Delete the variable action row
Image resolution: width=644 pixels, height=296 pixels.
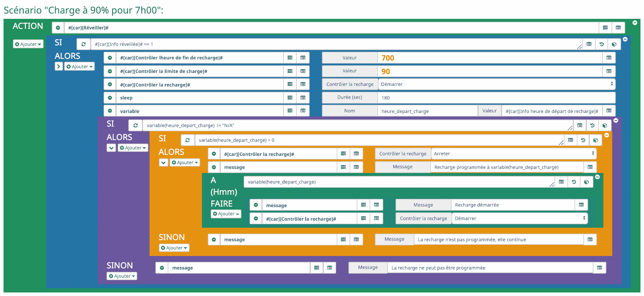point(110,111)
